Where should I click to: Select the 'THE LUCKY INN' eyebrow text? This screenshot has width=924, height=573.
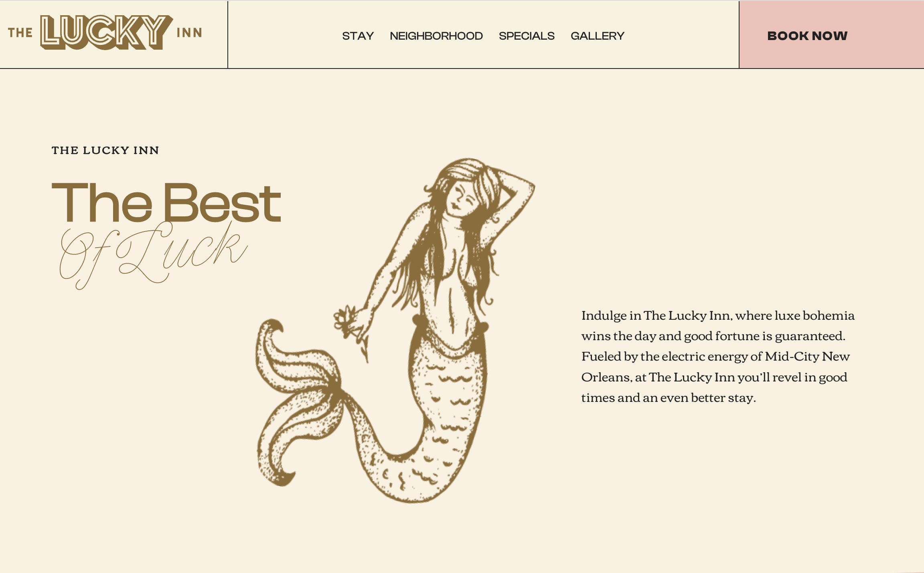105,150
